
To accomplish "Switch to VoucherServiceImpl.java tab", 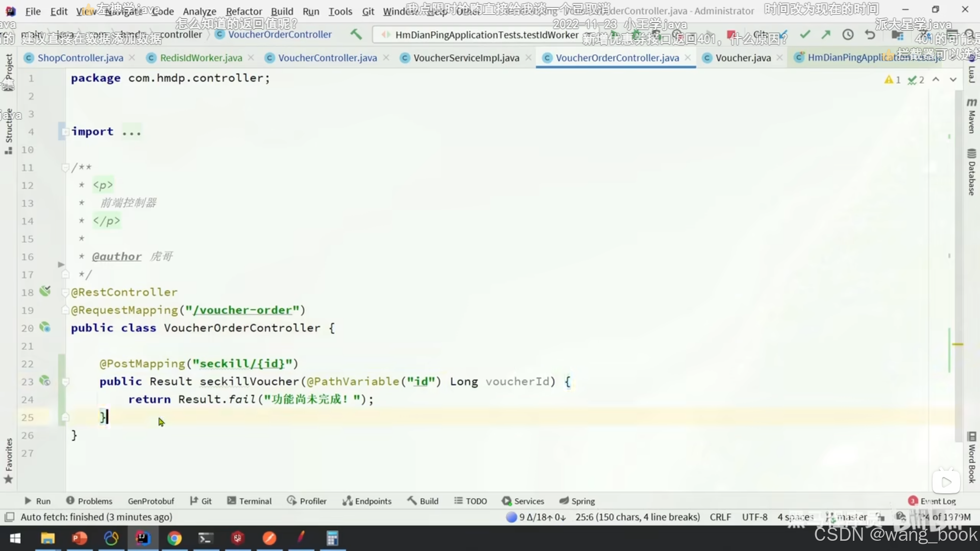I will point(465,58).
